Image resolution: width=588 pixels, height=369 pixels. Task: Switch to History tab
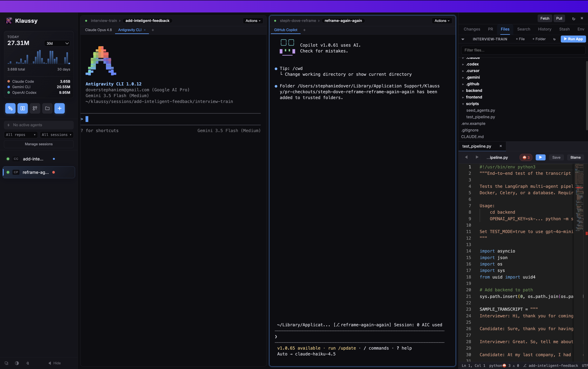pyautogui.click(x=544, y=29)
